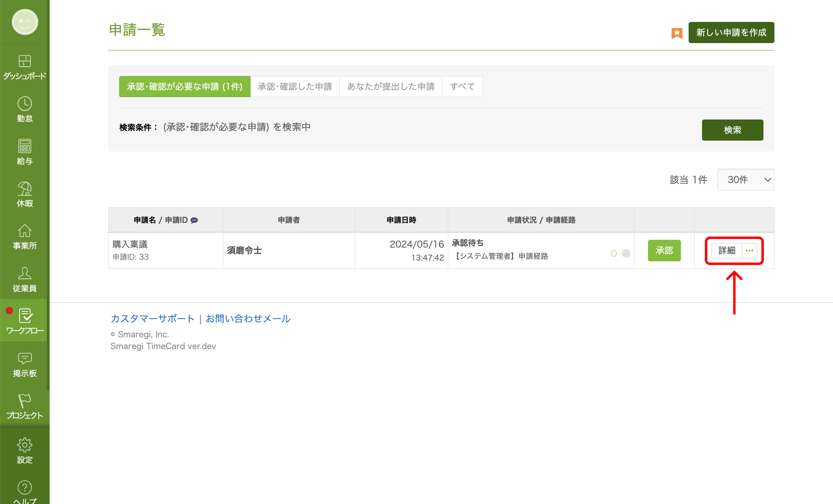
Task: Click the Smaregi TimeCard ver.dev text
Action: tap(163, 346)
